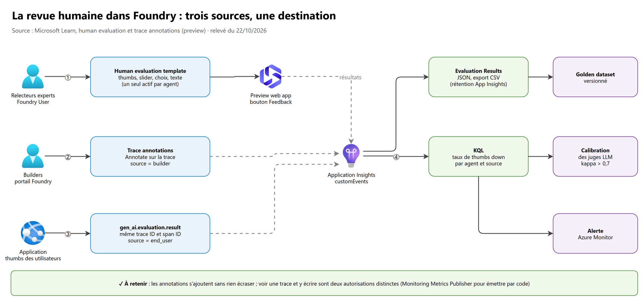Click the Builders user icon
644x302 pixels.
point(33,156)
